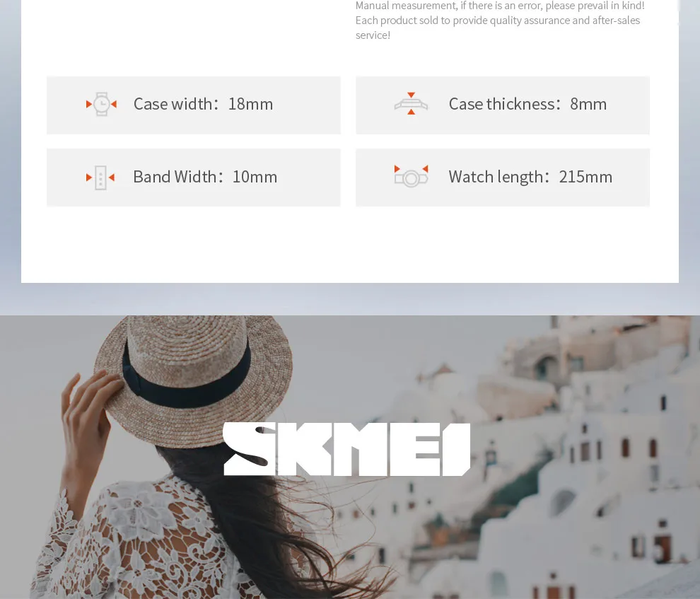
Task: Click the "215mm" value in watch length box
Action: pos(585,177)
